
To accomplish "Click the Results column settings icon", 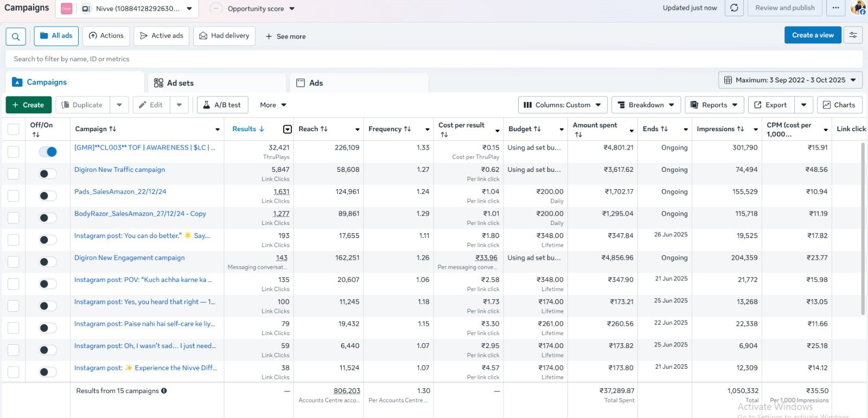I will tap(288, 129).
